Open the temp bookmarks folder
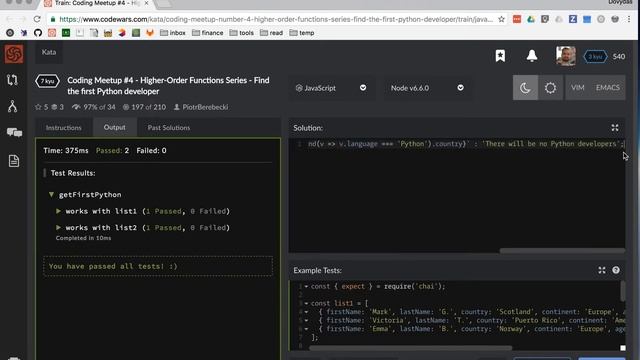 302,33
